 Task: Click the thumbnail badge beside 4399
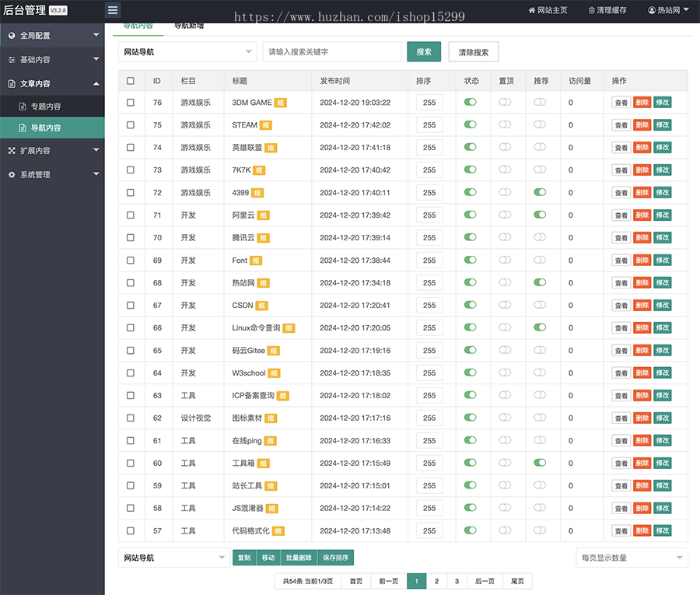[257, 193]
